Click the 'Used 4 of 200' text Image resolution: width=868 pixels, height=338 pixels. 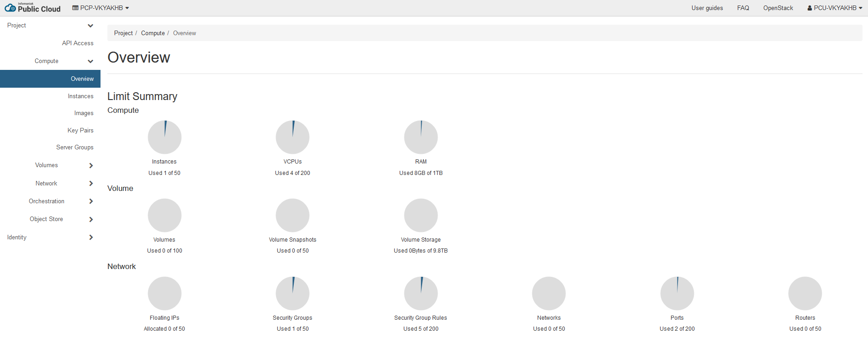[x=292, y=173]
